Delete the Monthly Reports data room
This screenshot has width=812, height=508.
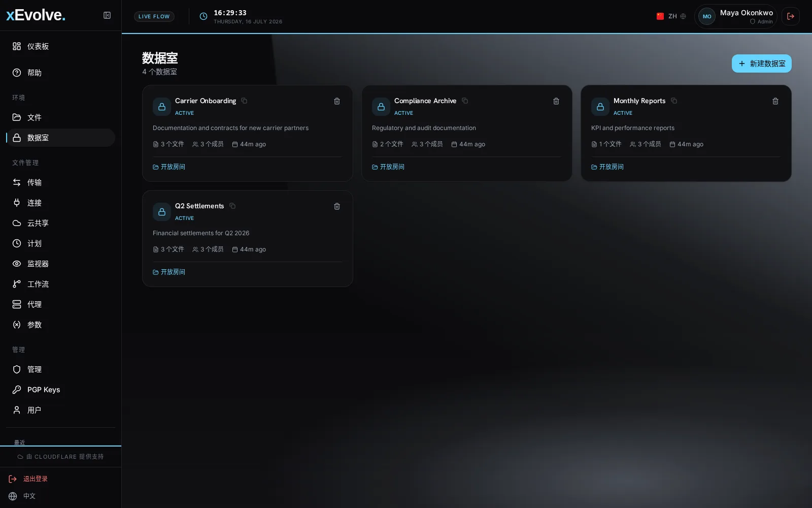point(775,101)
